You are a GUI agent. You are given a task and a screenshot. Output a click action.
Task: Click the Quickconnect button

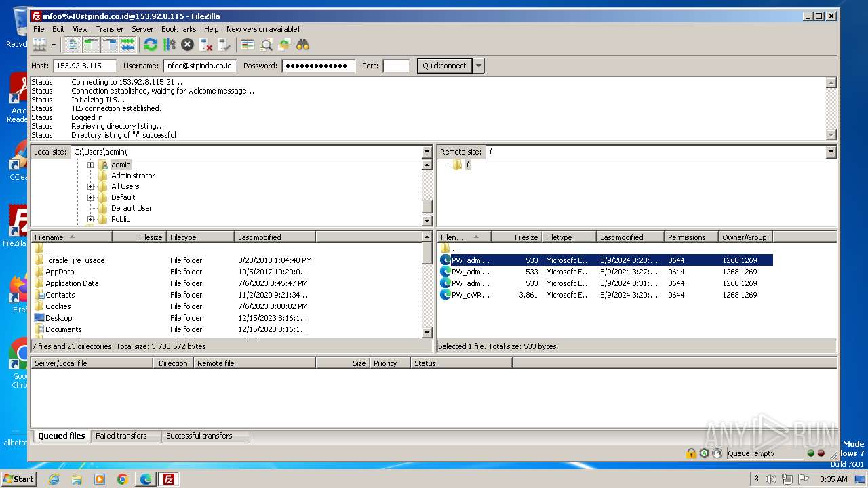click(444, 66)
